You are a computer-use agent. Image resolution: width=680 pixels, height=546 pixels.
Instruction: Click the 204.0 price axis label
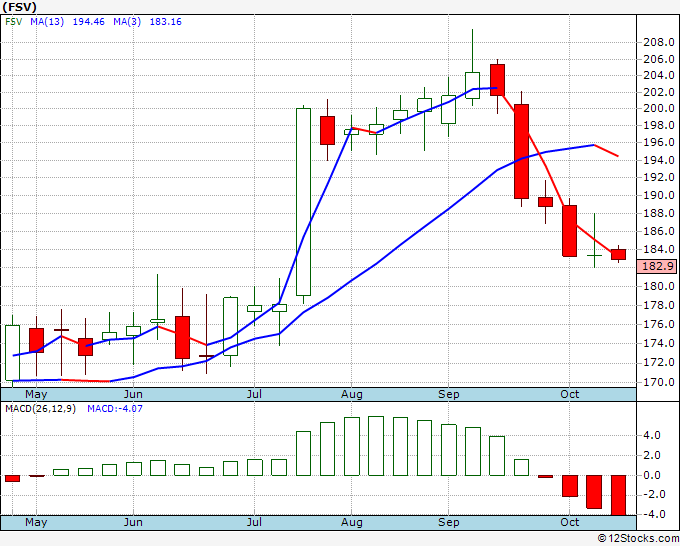click(658, 75)
